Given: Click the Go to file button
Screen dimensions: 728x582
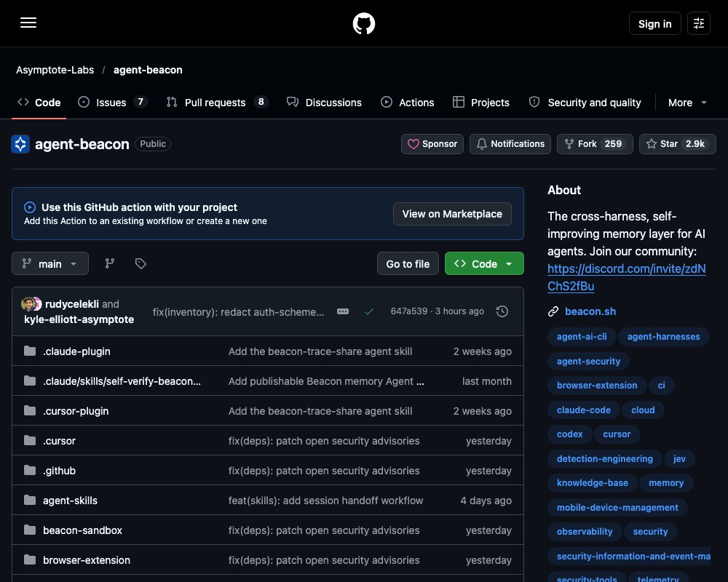Looking at the screenshot, I should pyautogui.click(x=408, y=263).
